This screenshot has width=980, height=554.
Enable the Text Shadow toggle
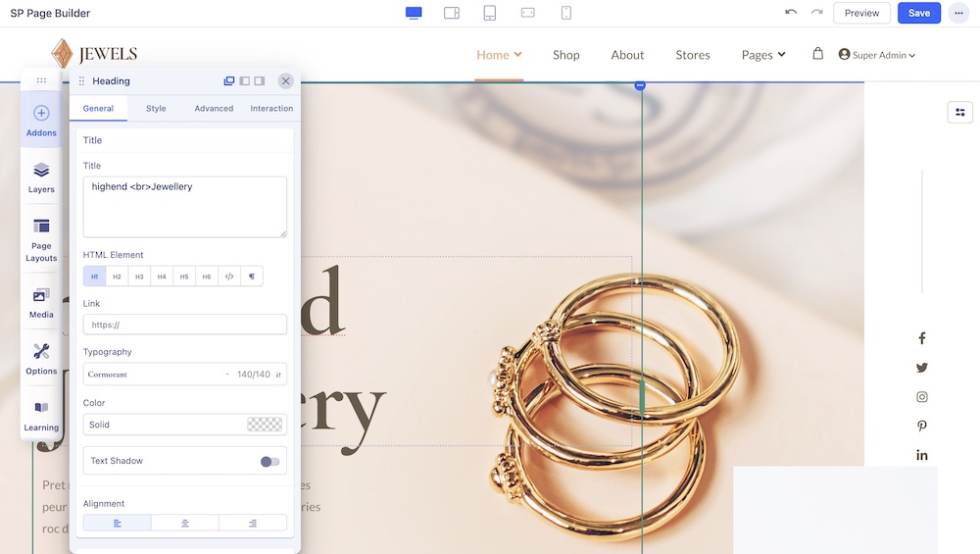point(269,461)
